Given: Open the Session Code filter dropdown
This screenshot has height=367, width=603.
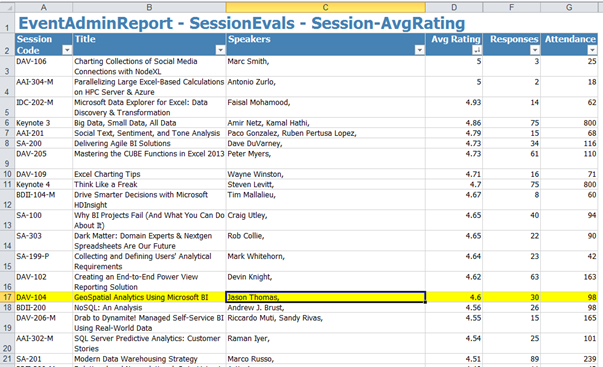Looking at the screenshot, I should click(67, 50).
